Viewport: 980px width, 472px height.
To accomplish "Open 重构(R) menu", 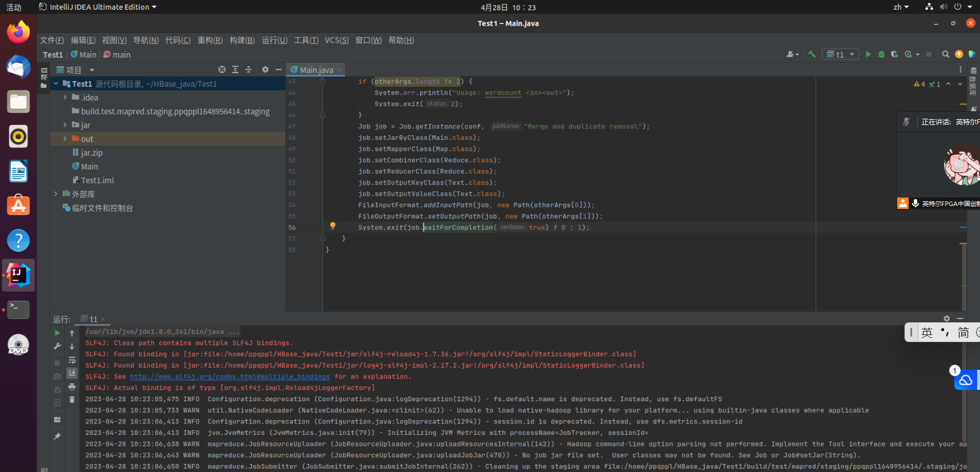I will pyautogui.click(x=210, y=40).
